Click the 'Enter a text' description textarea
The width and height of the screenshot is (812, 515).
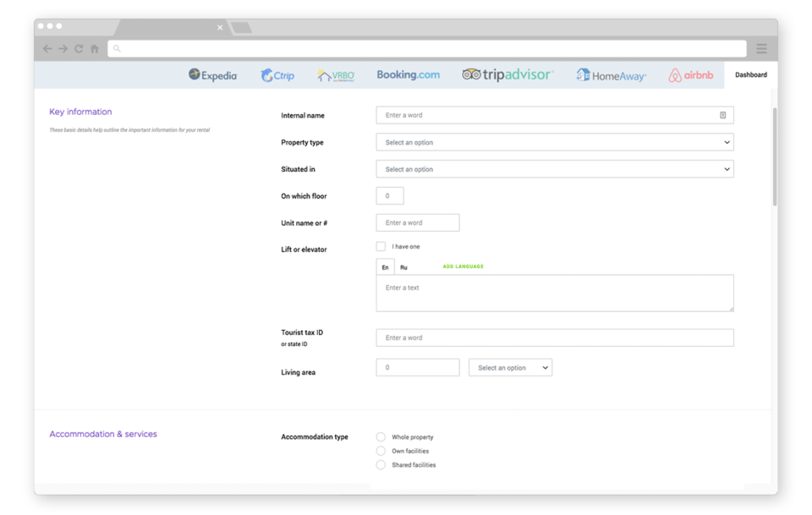[555, 293]
